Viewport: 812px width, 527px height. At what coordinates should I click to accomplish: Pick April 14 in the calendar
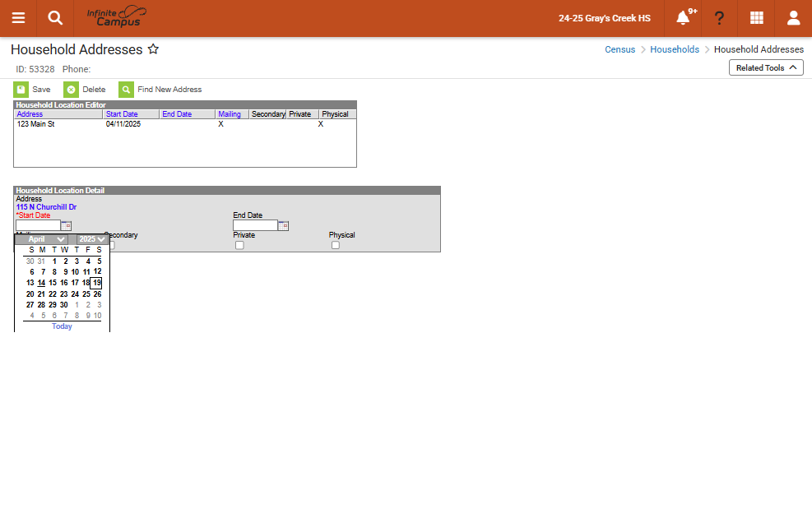[41, 283]
